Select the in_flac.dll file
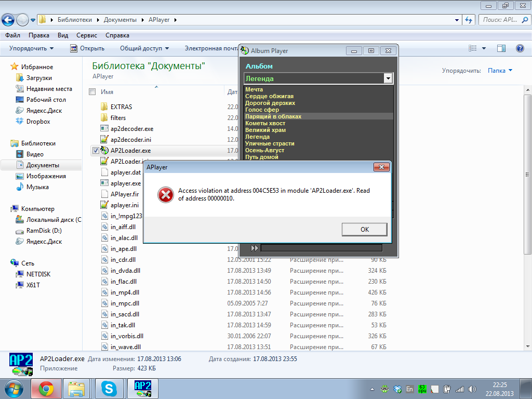Screen dimensions: 532x399 [124, 281]
